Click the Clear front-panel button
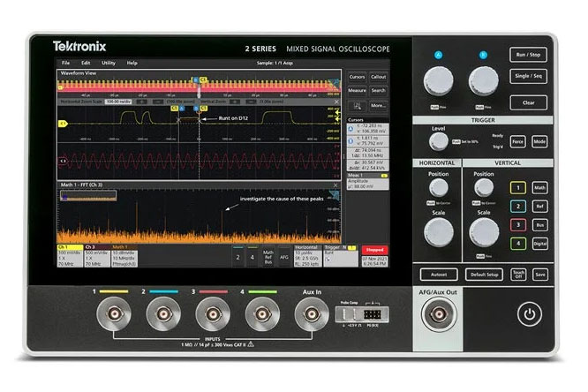This screenshot has height=392, width=588. pos(528,102)
